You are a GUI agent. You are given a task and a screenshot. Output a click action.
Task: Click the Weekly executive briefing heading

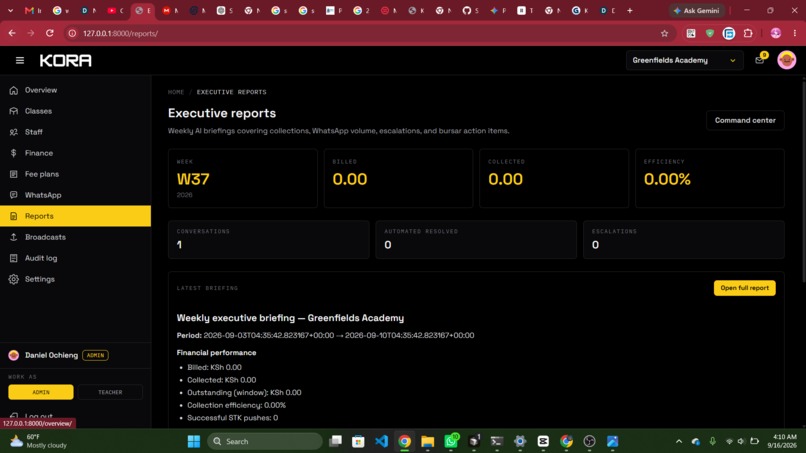point(290,318)
